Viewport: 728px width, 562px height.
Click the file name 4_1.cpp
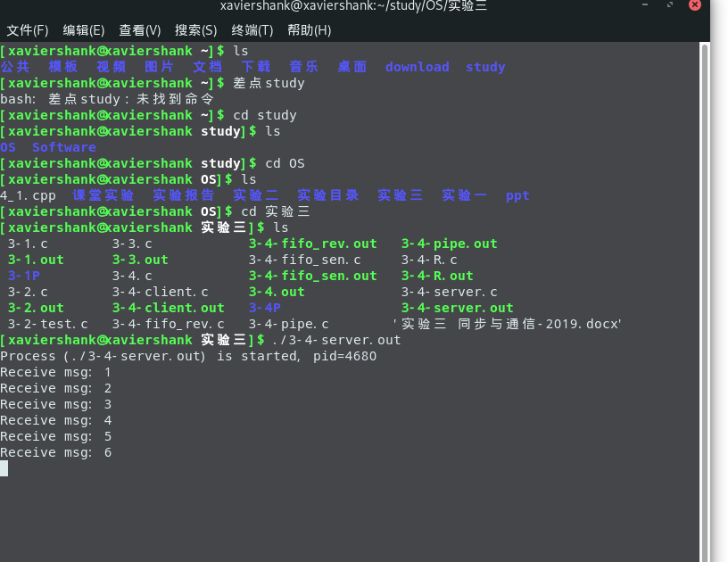28,196
